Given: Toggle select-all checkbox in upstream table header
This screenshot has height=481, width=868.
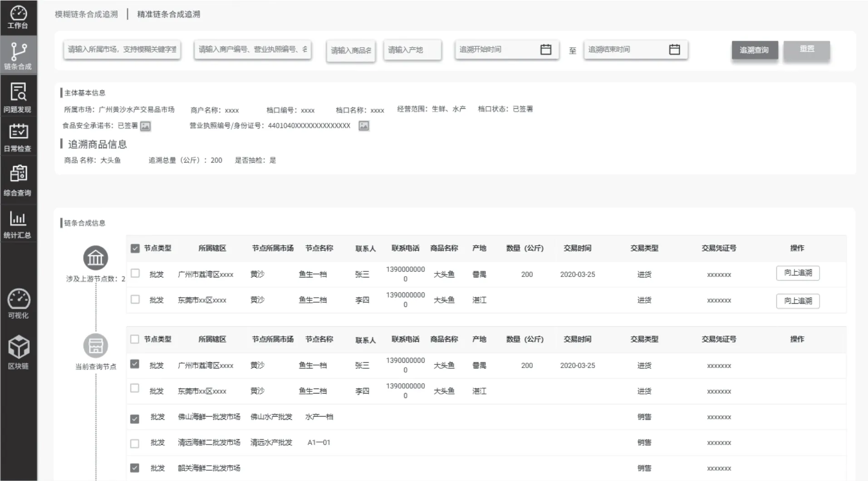Looking at the screenshot, I should tap(135, 248).
